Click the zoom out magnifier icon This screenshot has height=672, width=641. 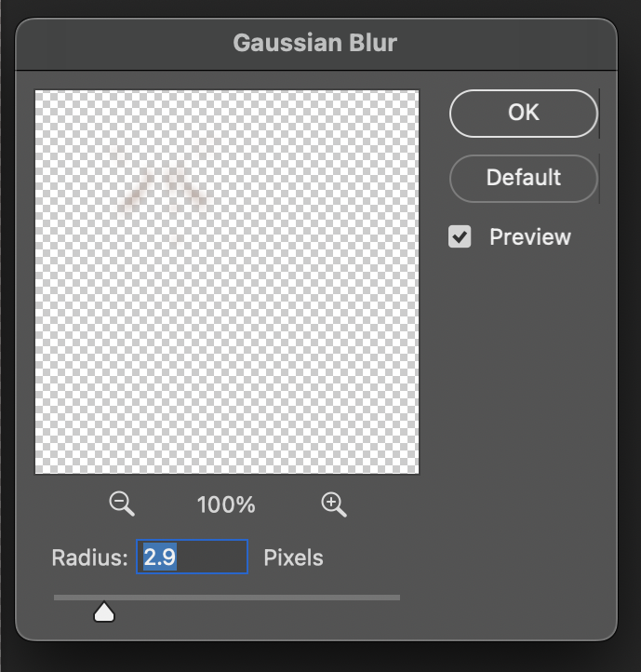[x=122, y=504]
